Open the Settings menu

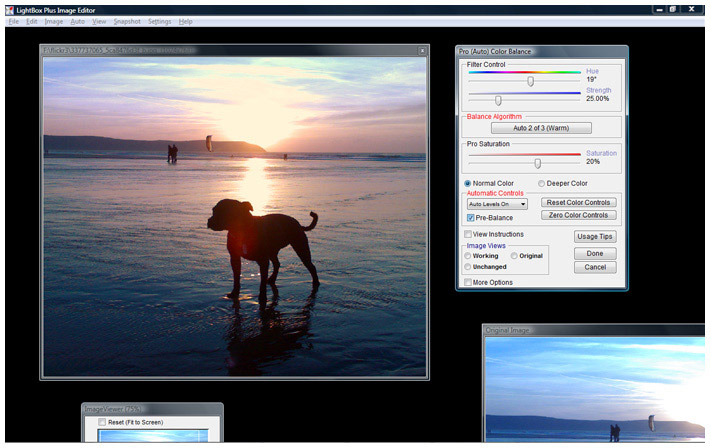[x=159, y=21]
